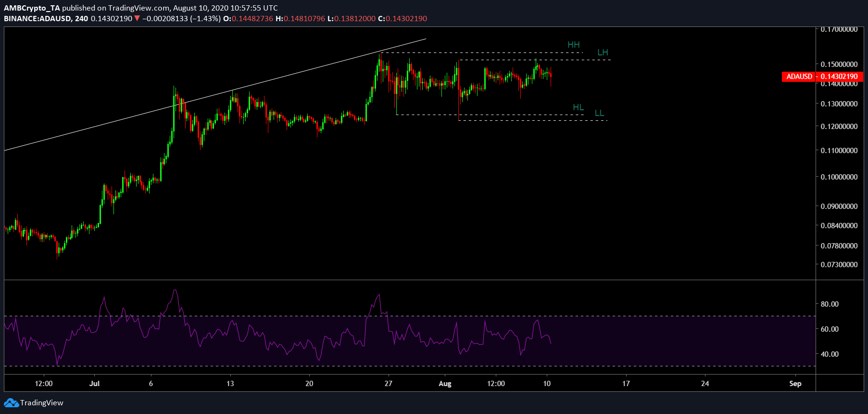Click the 0.07300000 price axis level
This screenshot has height=414, width=868.
pos(839,265)
